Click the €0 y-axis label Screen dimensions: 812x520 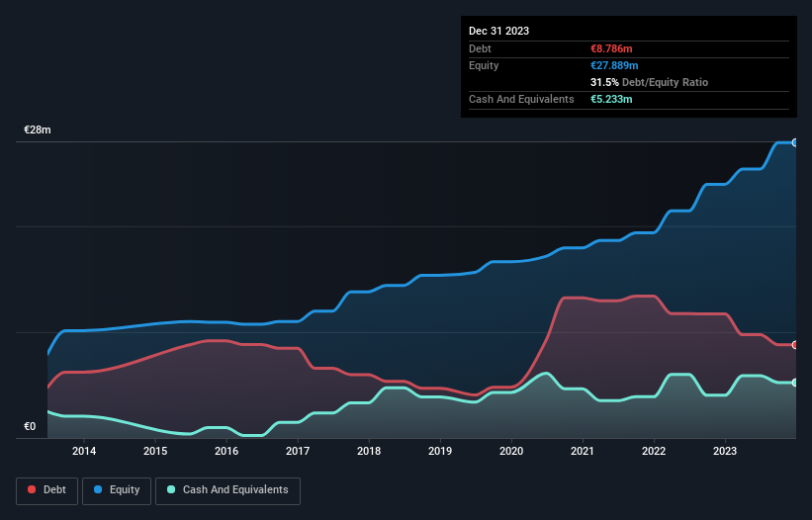[30, 426]
